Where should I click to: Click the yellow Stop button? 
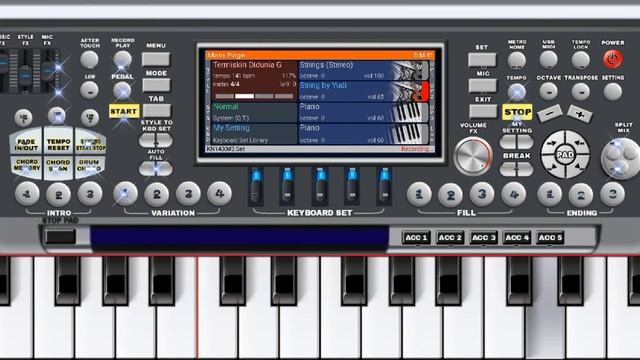click(x=517, y=112)
